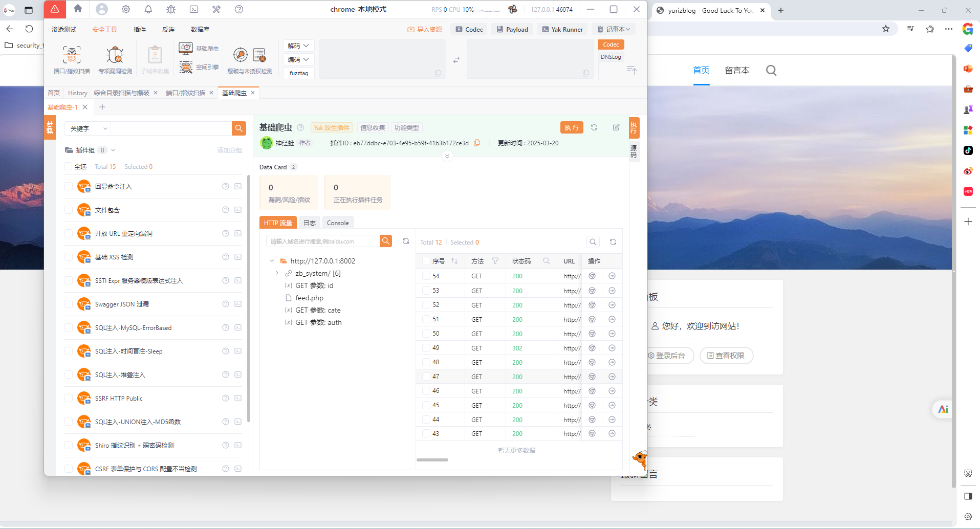Copy the plugin ID with copy icon
This screenshot has height=529, width=980.
point(477,143)
